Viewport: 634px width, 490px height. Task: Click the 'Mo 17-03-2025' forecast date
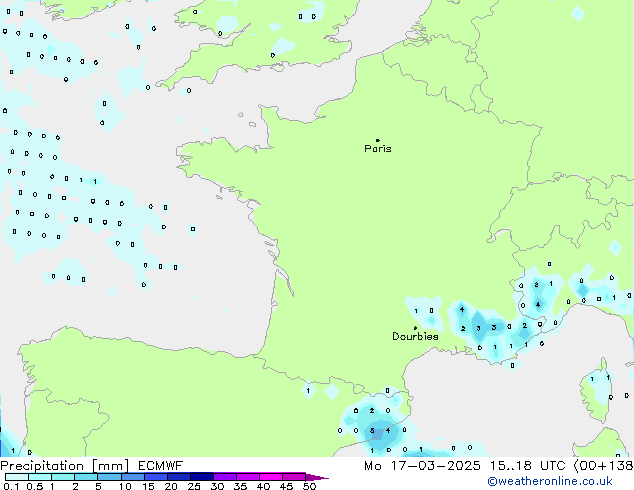(x=422, y=466)
